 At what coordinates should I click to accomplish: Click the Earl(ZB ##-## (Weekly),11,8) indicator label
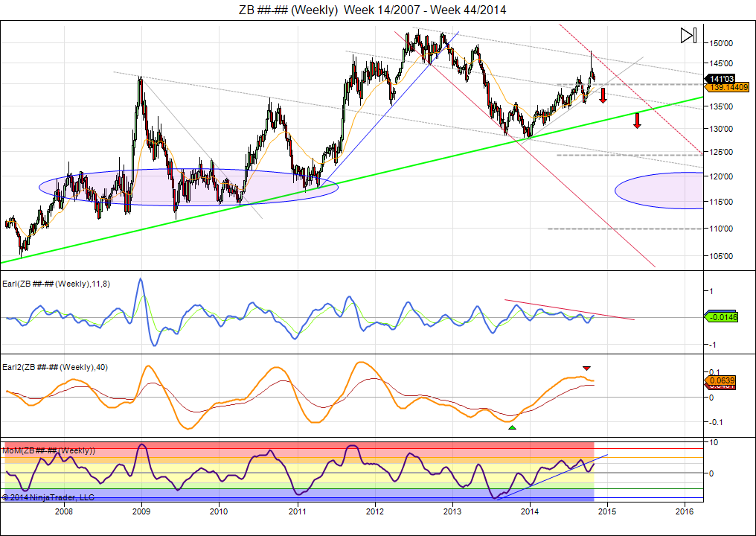point(57,283)
